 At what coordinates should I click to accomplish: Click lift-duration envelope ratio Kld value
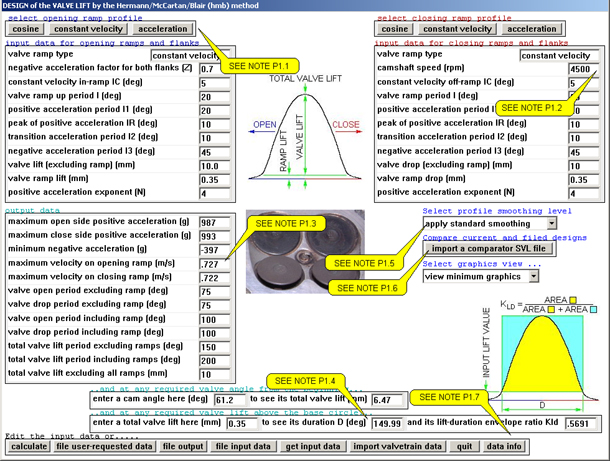pyautogui.click(x=580, y=424)
